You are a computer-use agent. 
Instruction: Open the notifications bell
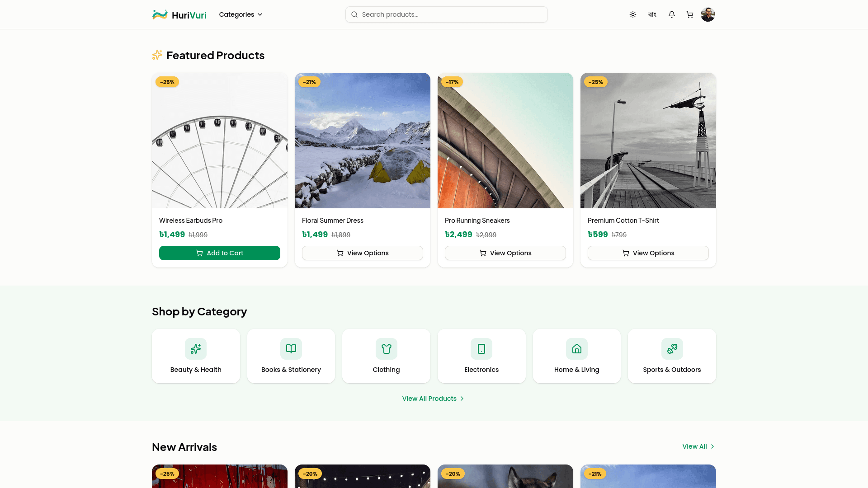672,14
